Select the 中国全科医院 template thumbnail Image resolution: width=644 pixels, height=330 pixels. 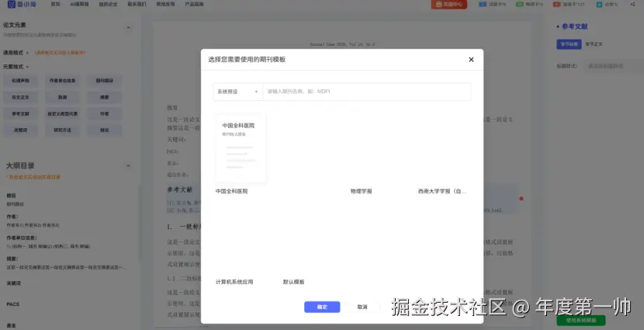[241, 148]
